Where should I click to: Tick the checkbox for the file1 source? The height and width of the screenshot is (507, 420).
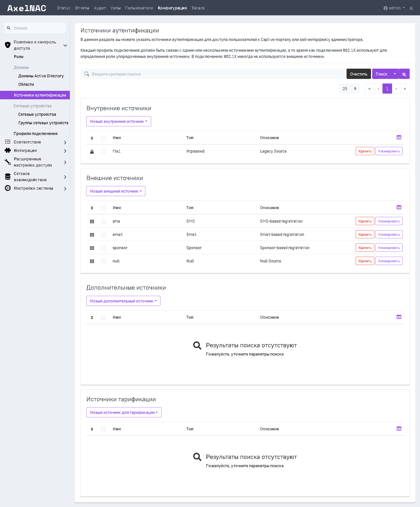point(103,152)
